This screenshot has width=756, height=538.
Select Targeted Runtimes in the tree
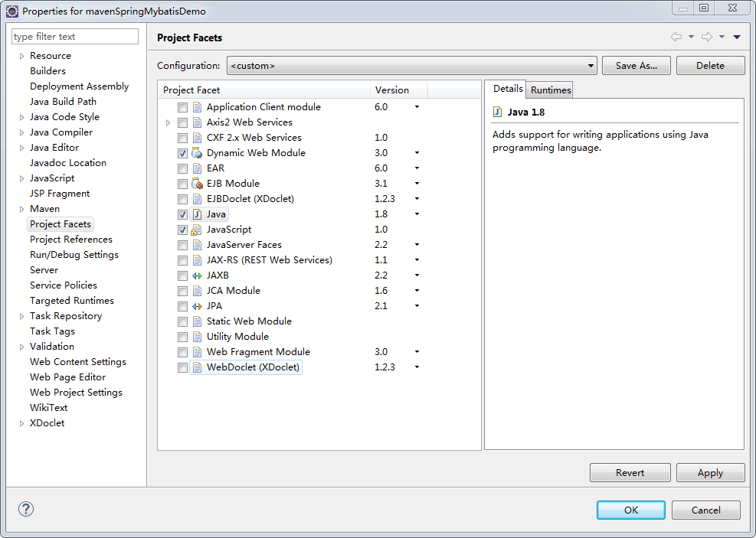(x=72, y=301)
